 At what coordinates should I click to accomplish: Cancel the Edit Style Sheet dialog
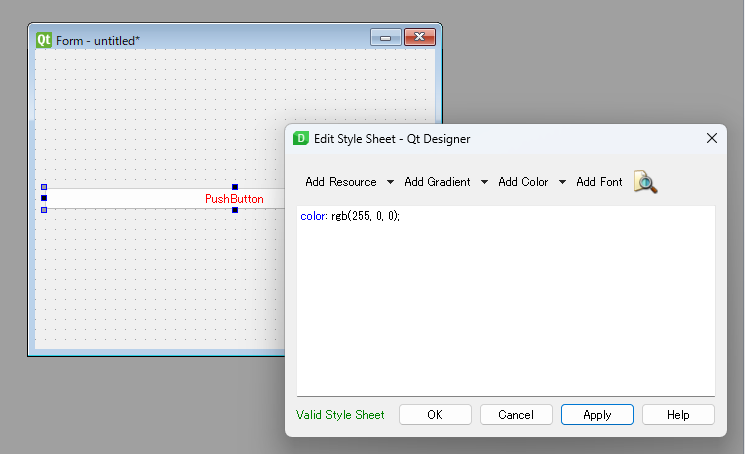pos(516,415)
